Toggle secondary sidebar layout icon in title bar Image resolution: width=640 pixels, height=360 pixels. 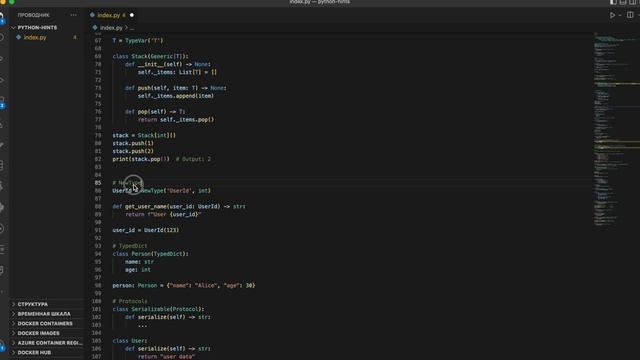coord(633,2)
